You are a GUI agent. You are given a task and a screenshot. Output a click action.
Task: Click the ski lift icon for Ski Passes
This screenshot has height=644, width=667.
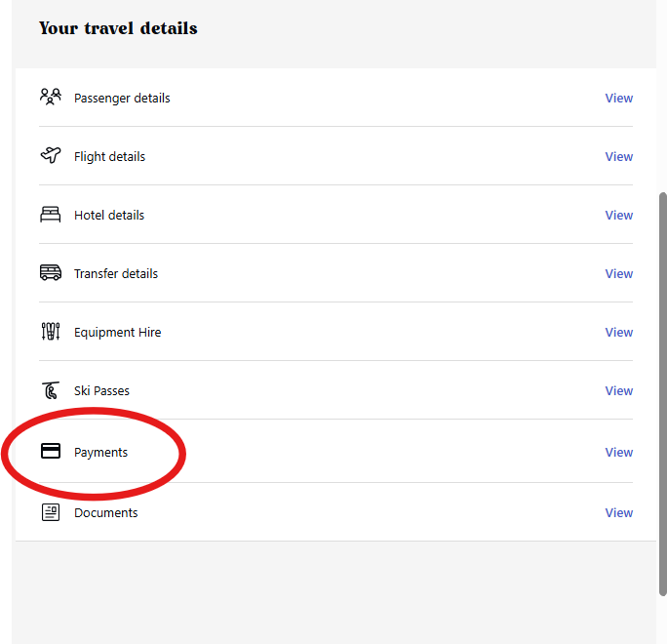tap(51, 390)
